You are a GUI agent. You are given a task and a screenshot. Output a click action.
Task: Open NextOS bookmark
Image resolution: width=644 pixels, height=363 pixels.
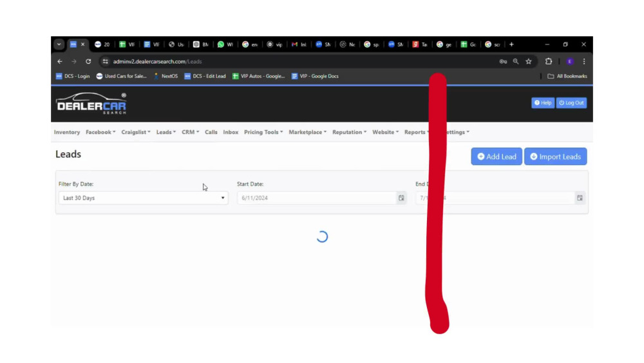click(x=166, y=77)
